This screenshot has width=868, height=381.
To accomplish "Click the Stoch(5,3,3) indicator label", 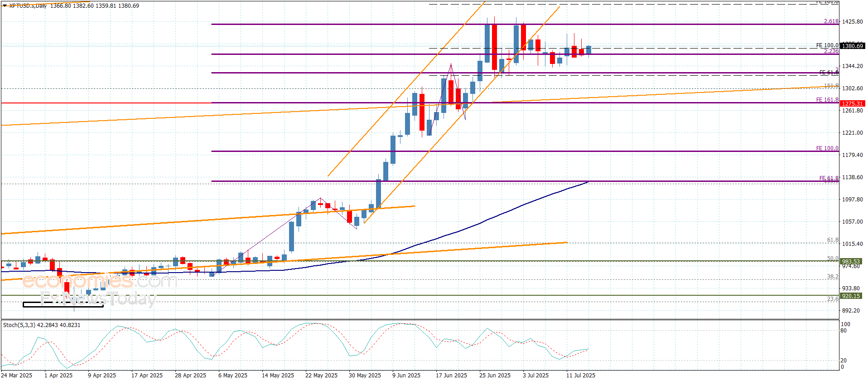I will (19, 325).
